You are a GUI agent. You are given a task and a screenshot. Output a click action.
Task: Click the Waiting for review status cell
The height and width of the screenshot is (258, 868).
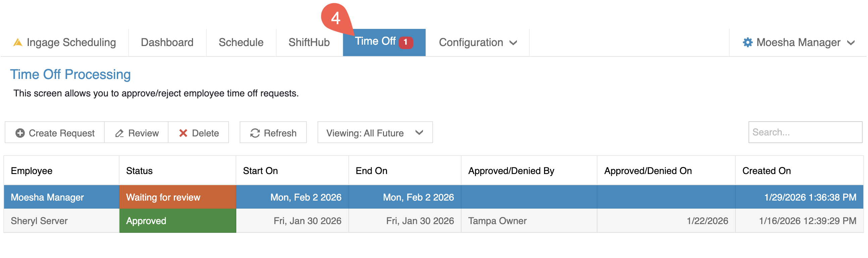point(178,197)
